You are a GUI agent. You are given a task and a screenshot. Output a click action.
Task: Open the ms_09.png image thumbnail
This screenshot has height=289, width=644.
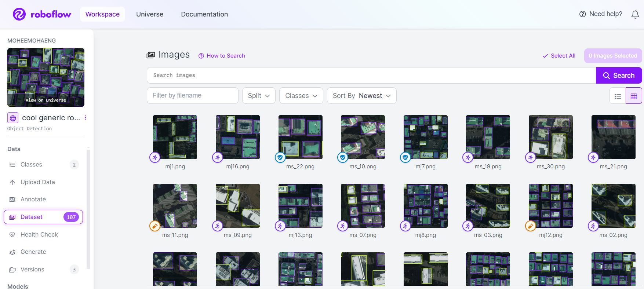click(238, 206)
